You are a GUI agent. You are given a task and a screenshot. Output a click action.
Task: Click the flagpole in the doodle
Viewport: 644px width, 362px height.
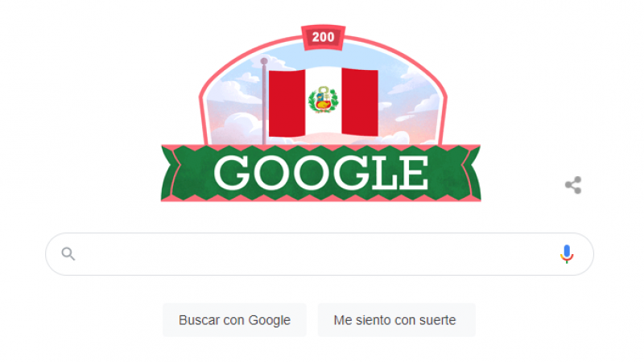[x=264, y=101]
